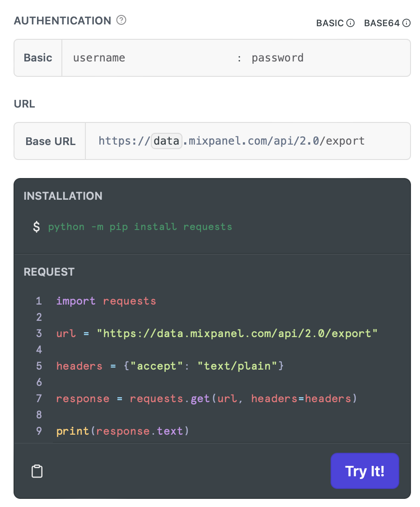Focus the username input field
Viewport: 420px width, 507px height.
[x=149, y=58]
